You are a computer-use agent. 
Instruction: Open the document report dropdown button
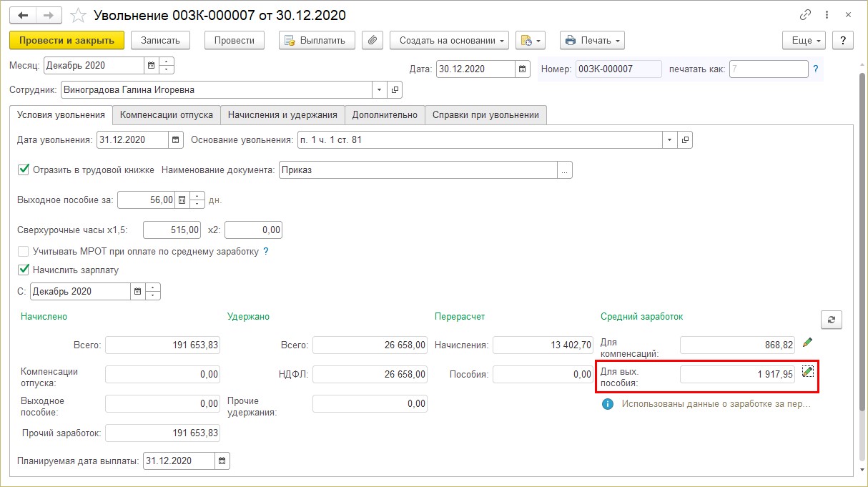point(530,41)
